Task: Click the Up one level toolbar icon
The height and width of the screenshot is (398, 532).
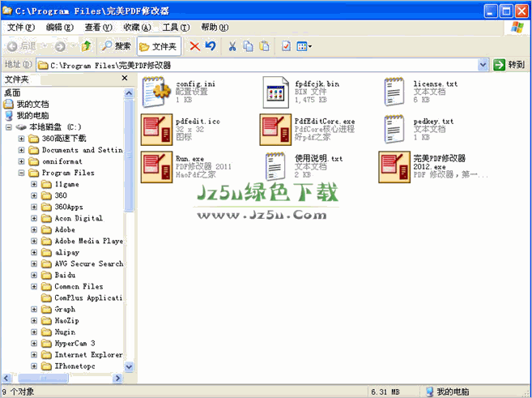Action: [86, 46]
